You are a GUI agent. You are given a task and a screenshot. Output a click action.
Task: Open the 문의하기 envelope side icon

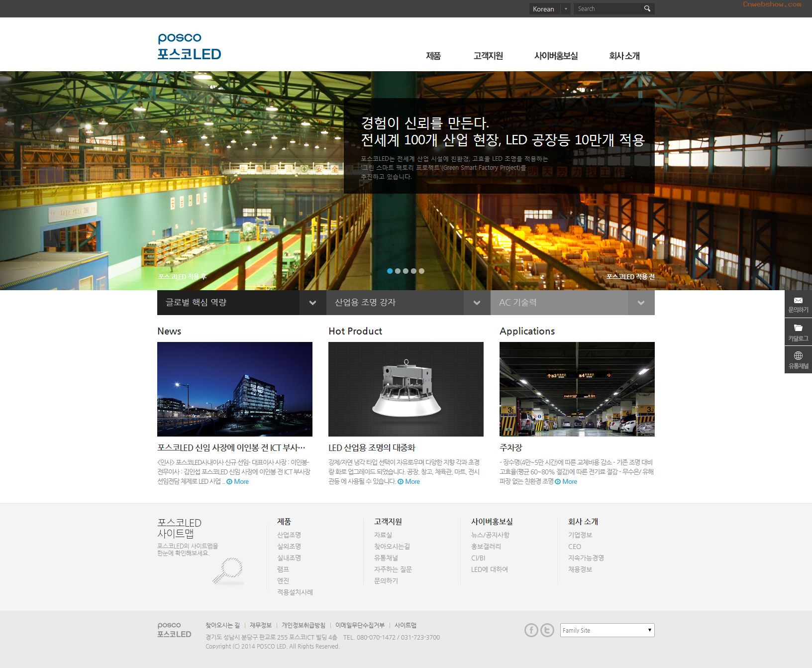798,304
